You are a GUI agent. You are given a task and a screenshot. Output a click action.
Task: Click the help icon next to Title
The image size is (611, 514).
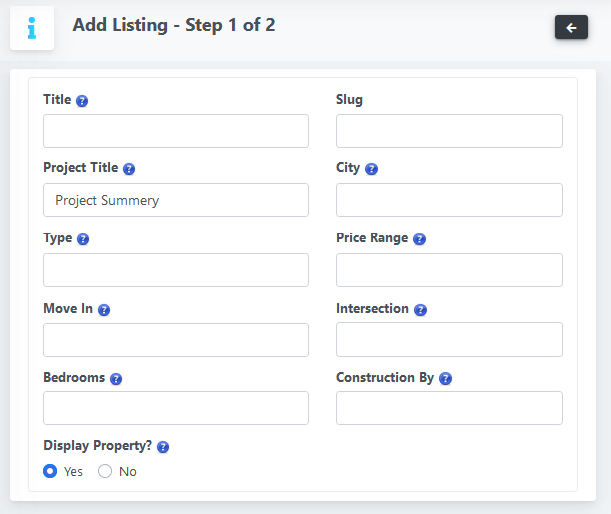point(82,101)
